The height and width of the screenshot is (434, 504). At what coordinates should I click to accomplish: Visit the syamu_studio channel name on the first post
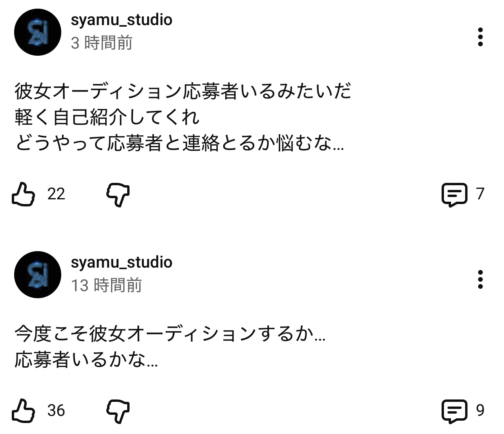tap(121, 20)
